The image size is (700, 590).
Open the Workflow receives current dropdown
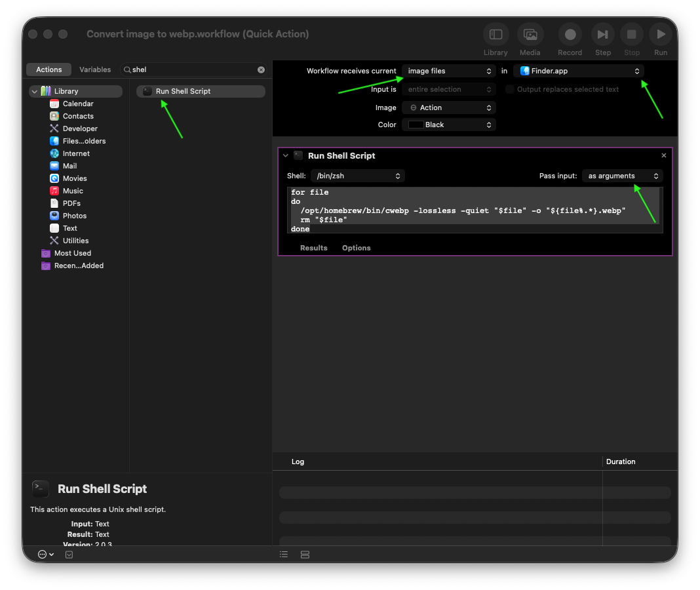click(x=448, y=71)
